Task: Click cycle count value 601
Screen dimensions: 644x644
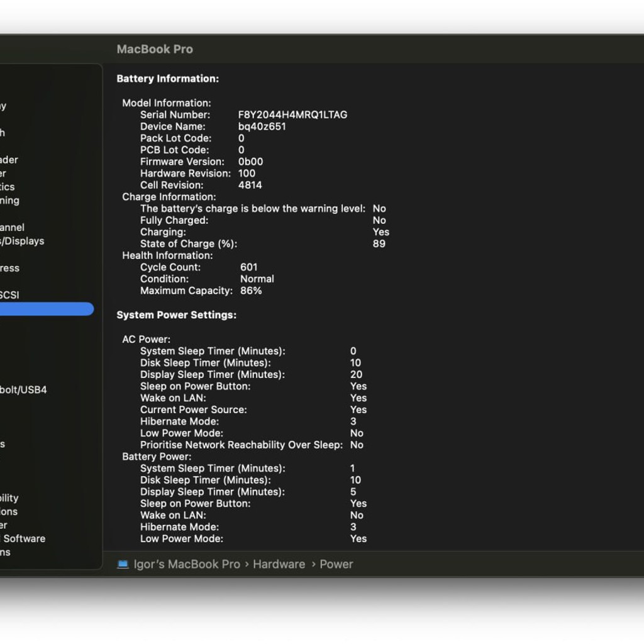Action: [249, 267]
